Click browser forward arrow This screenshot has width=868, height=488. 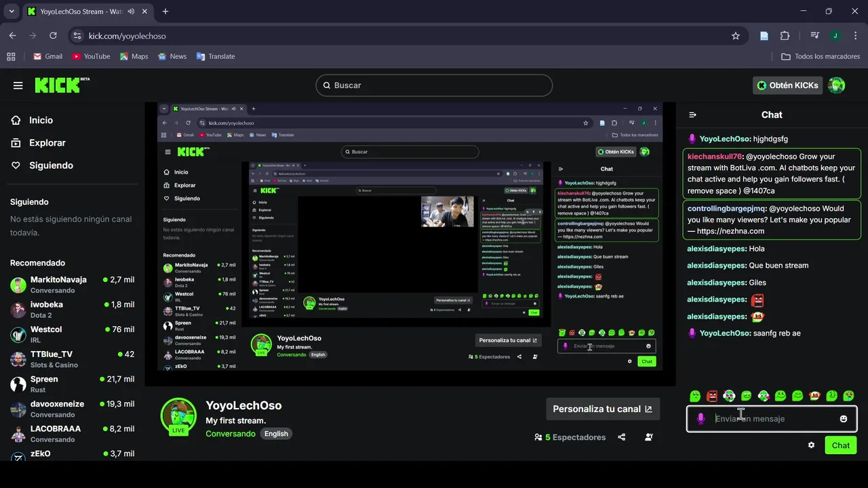(x=33, y=36)
